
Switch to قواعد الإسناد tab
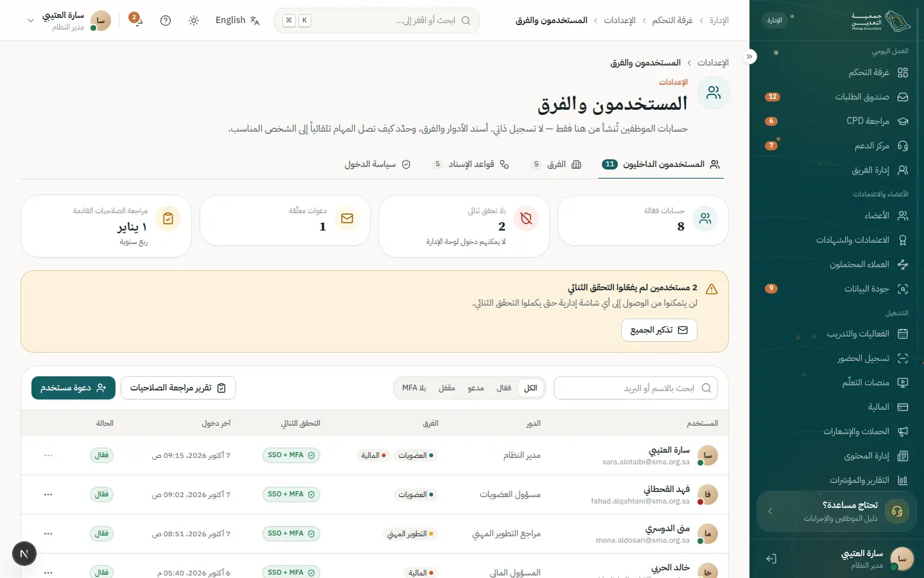471,164
